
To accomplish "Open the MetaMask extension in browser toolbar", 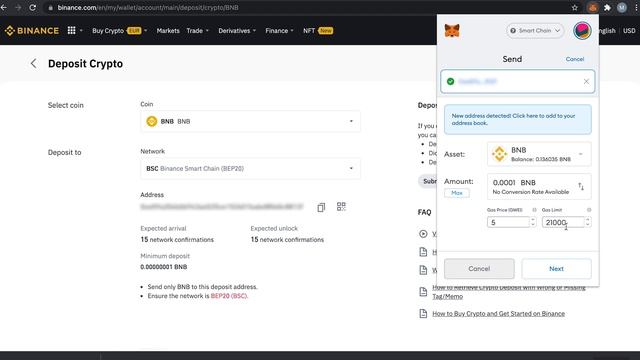I will click(593, 8).
